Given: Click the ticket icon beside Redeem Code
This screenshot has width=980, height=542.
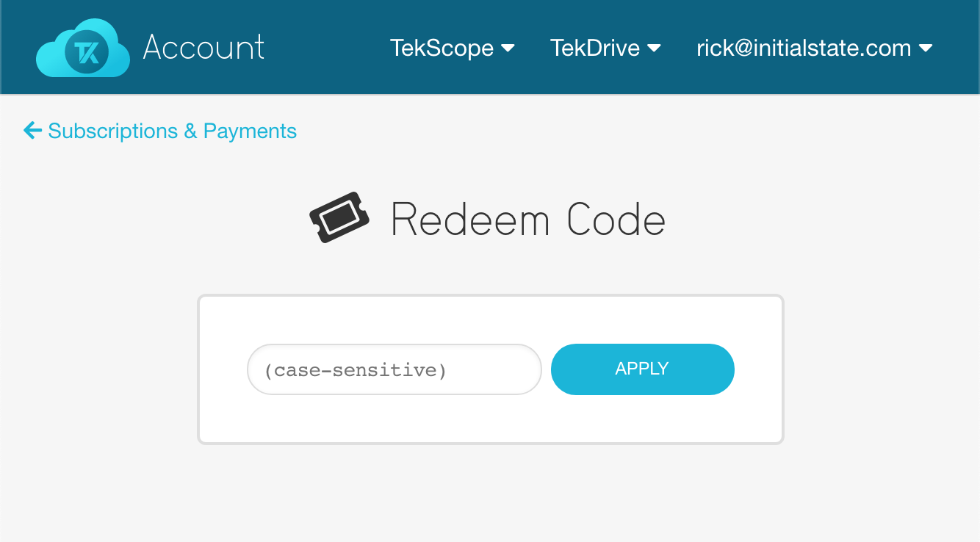Looking at the screenshot, I should 339,217.
